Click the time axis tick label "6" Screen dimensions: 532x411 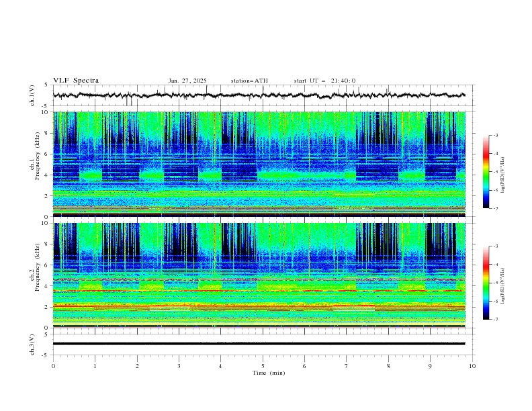(305, 366)
